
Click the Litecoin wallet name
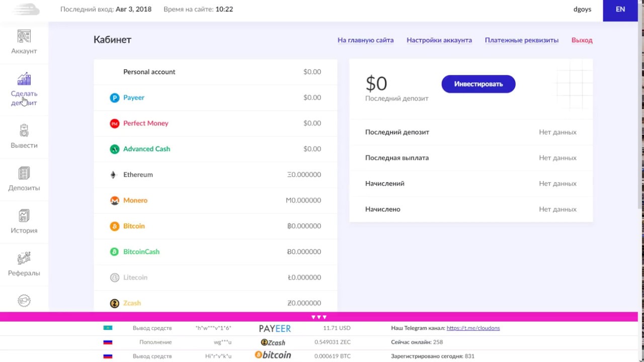(135, 277)
